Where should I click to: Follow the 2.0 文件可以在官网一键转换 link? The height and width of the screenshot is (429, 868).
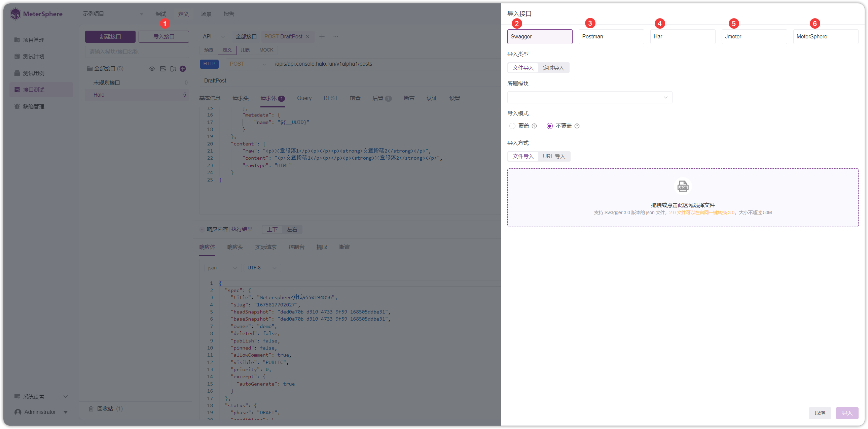coord(702,212)
